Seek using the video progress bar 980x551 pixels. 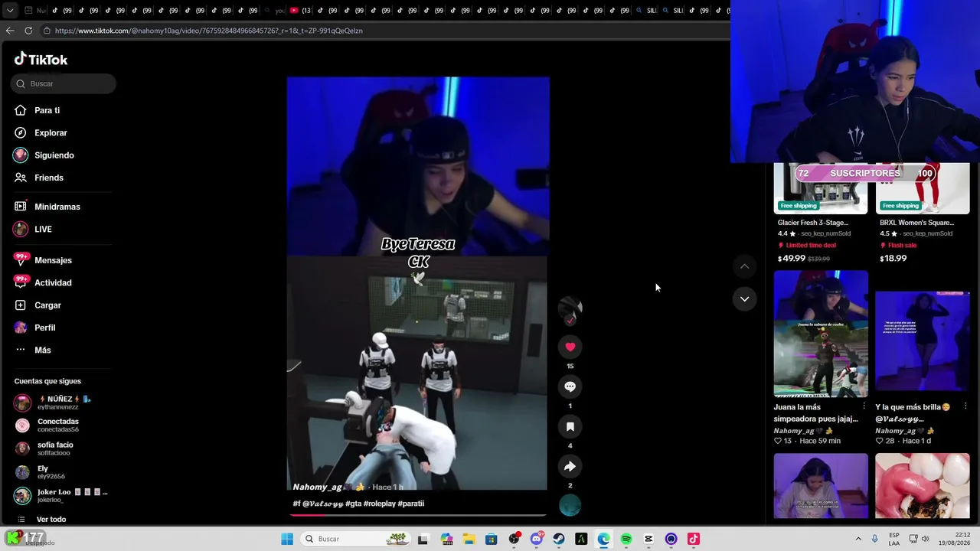click(x=418, y=514)
